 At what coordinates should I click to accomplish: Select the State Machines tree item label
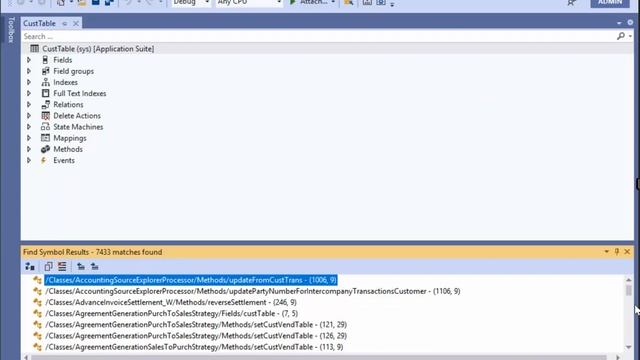pyautogui.click(x=78, y=127)
